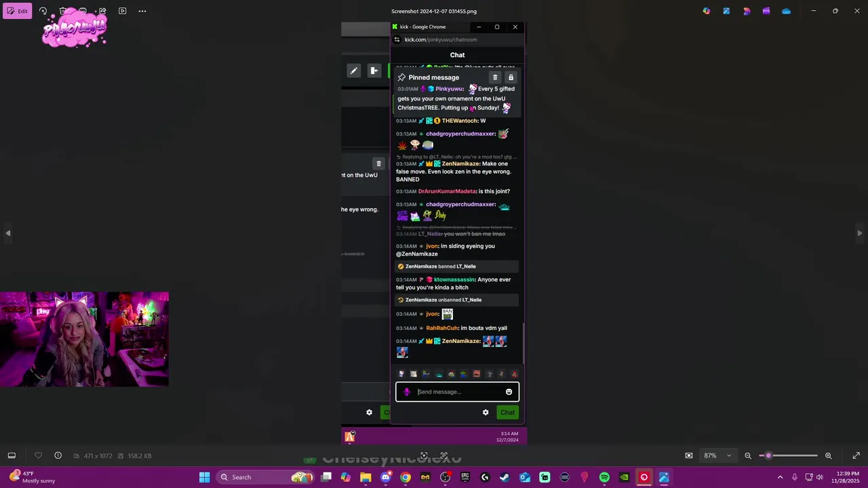Click the second bottom-center scan icon
The width and height of the screenshot is (868, 488).
[443, 455]
